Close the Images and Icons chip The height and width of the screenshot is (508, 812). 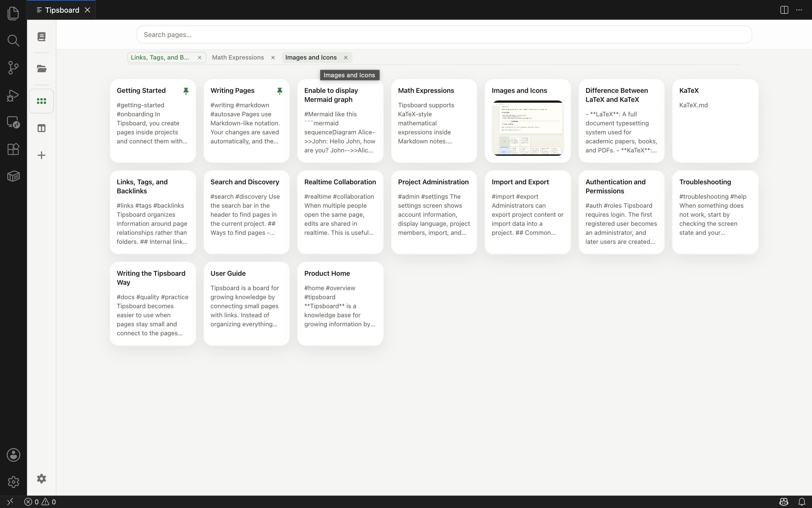coord(346,58)
